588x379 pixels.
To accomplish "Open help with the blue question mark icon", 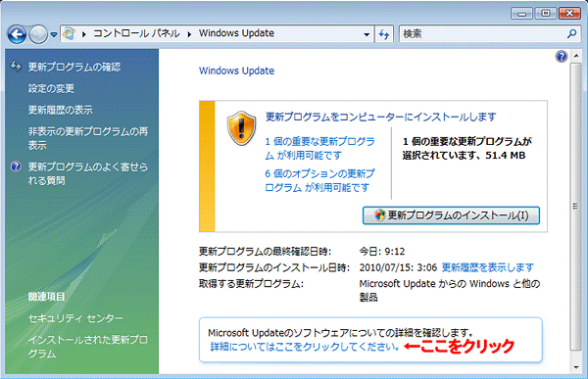I will tap(561, 57).
